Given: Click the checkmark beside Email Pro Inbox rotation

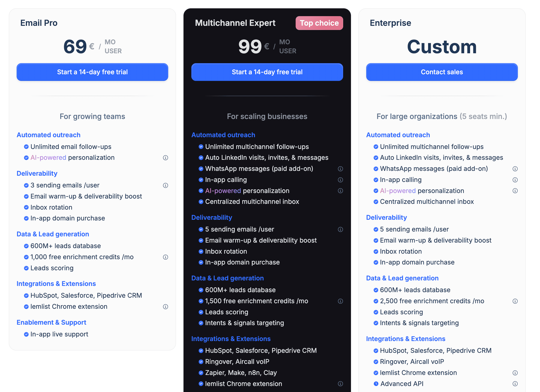Looking at the screenshot, I should [x=26, y=208].
